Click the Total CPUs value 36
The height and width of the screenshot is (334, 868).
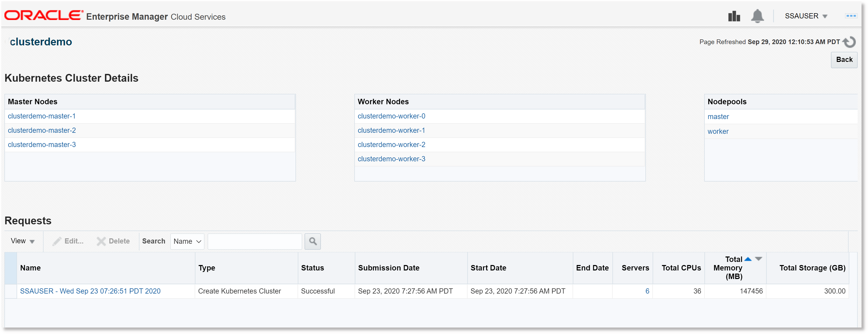click(697, 291)
